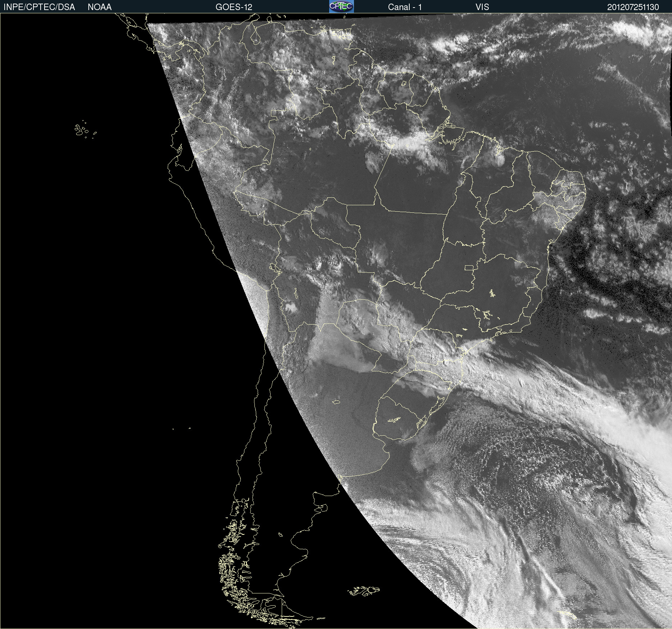Select the GOES-12 satellite label
672x629 pixels.
(x=234, y=7)
